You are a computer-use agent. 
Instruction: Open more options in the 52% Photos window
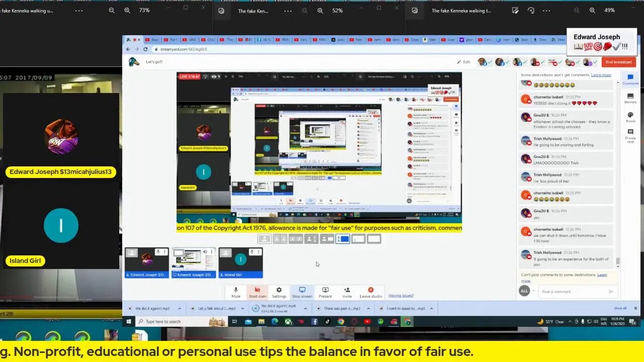[x=288, y=11]
